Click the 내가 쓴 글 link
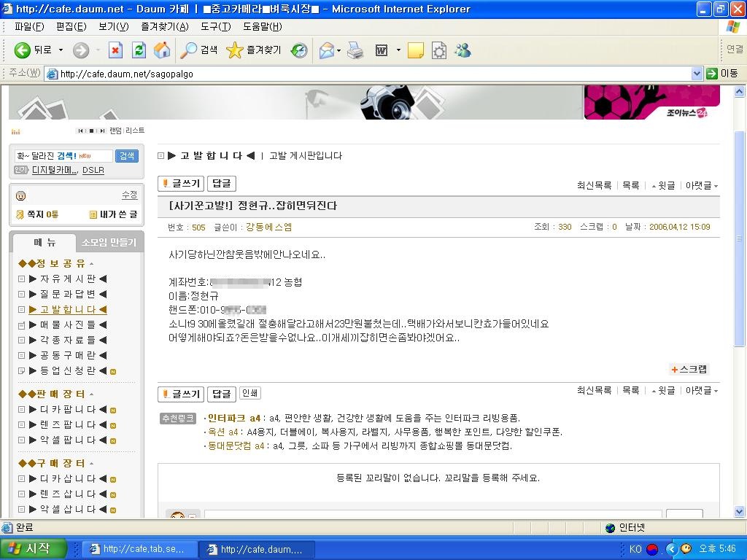747x560 pixels. coord(118,215)
